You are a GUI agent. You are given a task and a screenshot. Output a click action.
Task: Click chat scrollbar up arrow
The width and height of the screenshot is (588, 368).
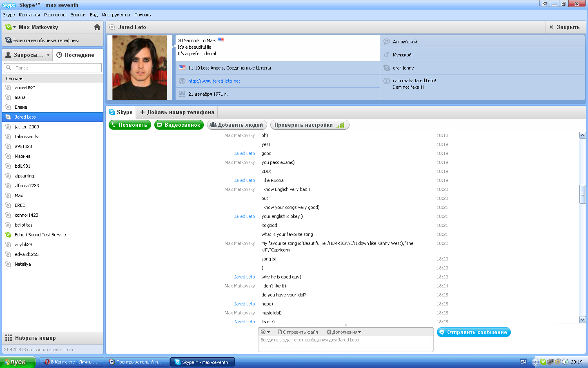point(583,135)
